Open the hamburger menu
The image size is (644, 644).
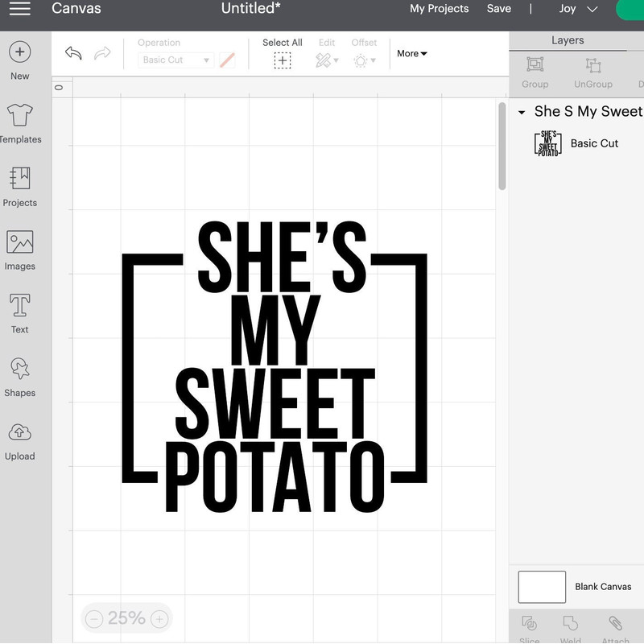click(20, 9)
